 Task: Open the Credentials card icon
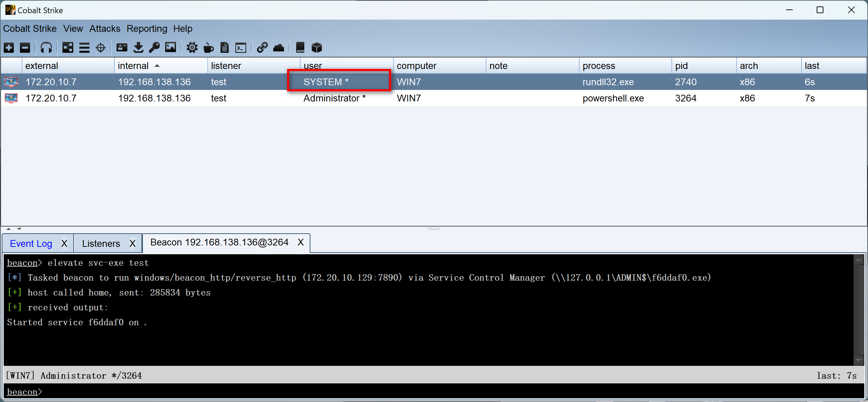point(122,48)
